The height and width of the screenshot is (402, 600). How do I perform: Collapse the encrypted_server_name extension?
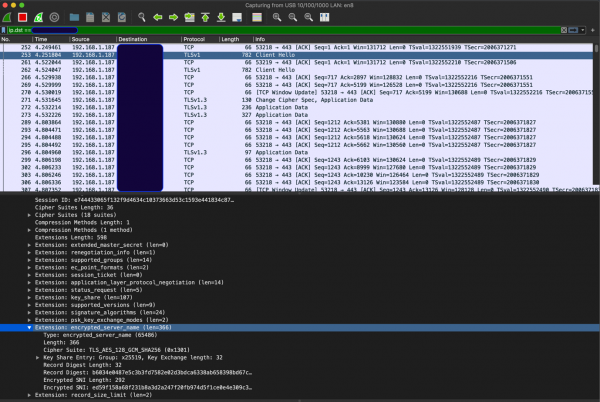click(x=29, y=327)
